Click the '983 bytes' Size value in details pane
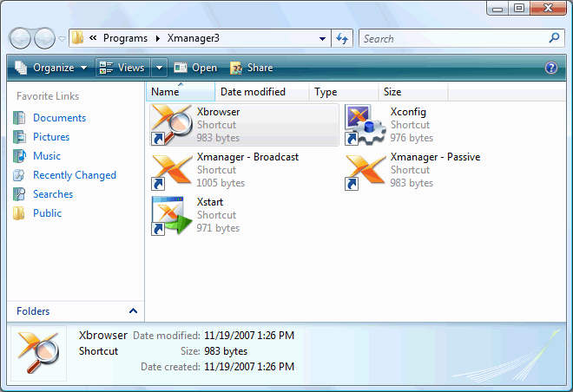This screenshot has height=392, width=573. click(226, 351)
